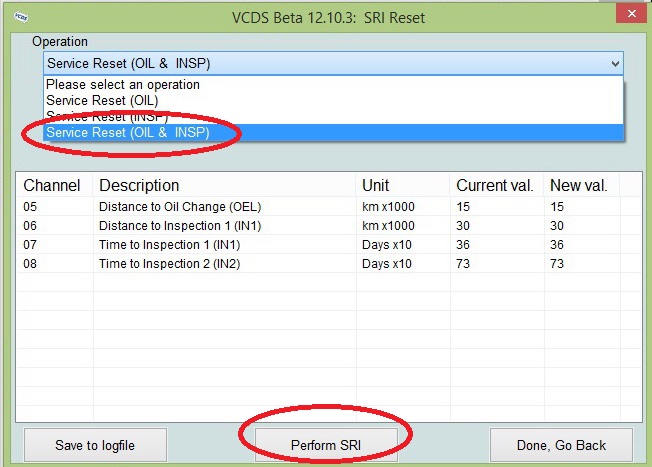This screenshot has width=652, height=467.
Task: Click new value 73 in channel 08 row
Action: point(557,264)
